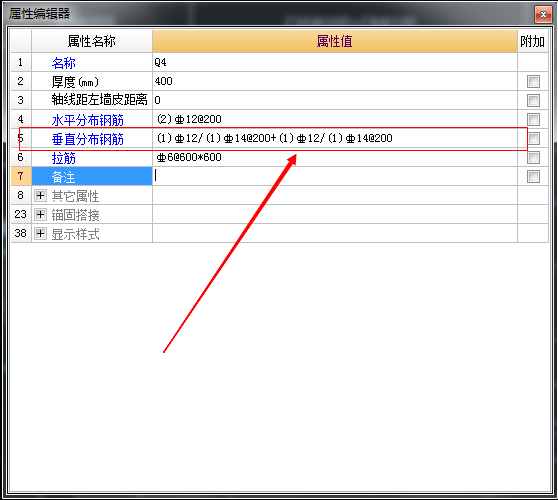Close the 属性编辑器 window
Image resolution: width=558 pixels, height=500 pixels.
click(x=543, y=15)
